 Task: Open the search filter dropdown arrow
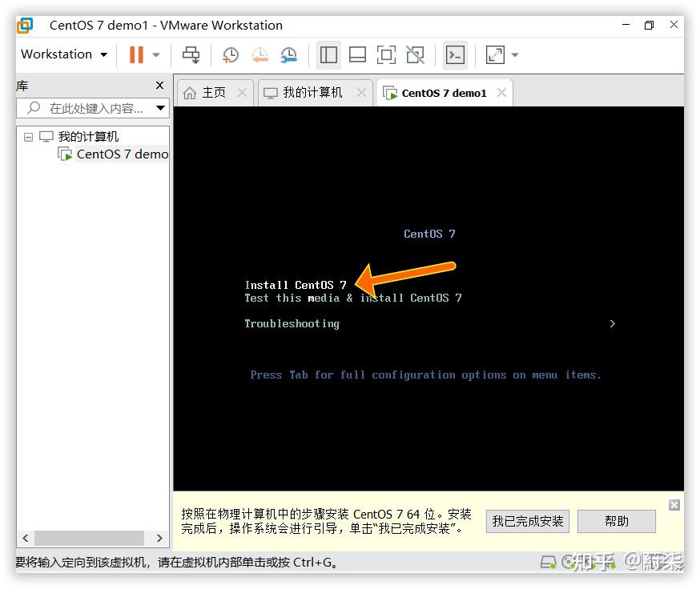pyautogui.click(x=160, y=106)
